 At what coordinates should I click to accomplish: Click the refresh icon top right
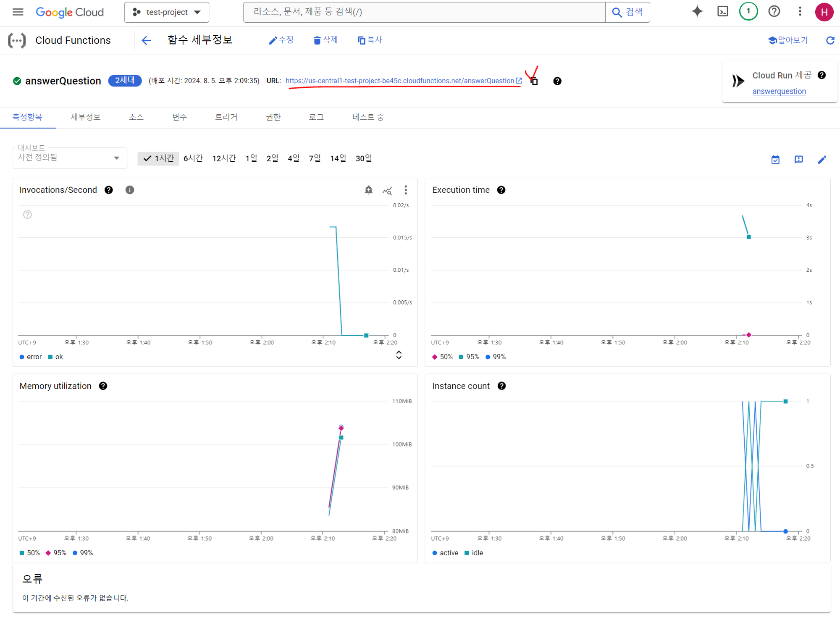point(830,40)
